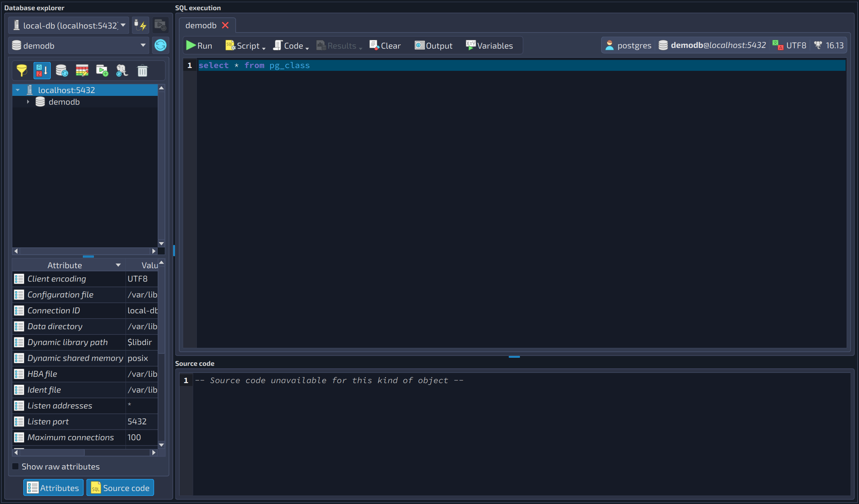Click the attributes table vertical scrollbar
The width and height of the screenshot is (859, 504).
[162, 354]
